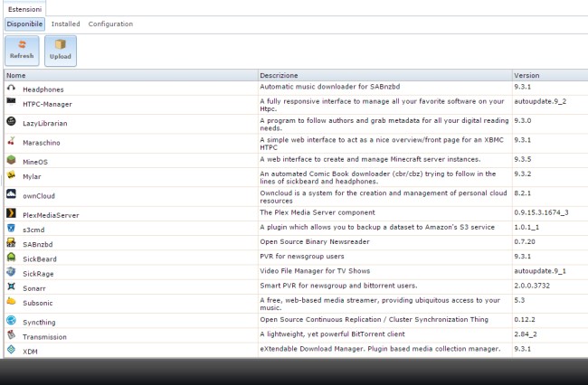
Task: Click the s3cmd bucket icon
Action: (11, 228)
